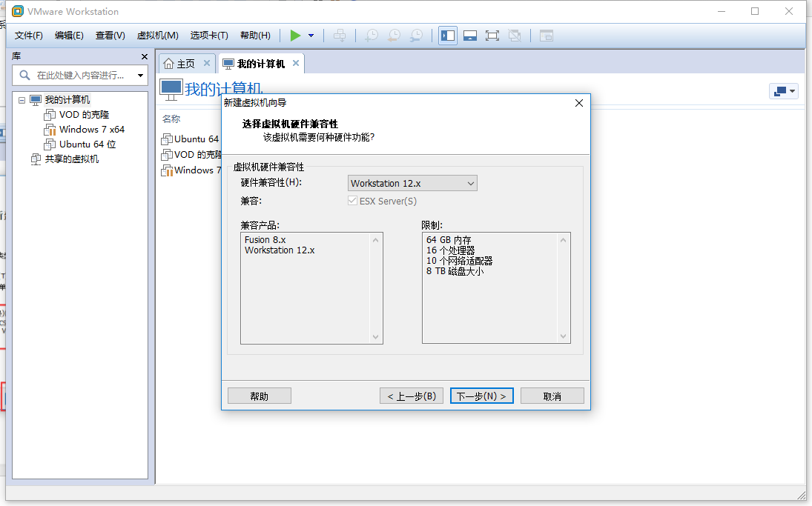Click the VMware Workstation title bar logo

pos(18,11)
